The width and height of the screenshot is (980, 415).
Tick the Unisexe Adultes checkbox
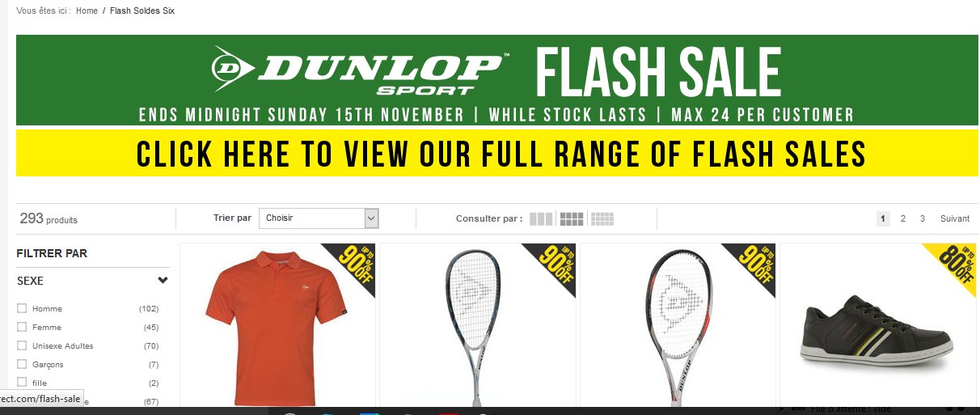[x=22, y=345]
